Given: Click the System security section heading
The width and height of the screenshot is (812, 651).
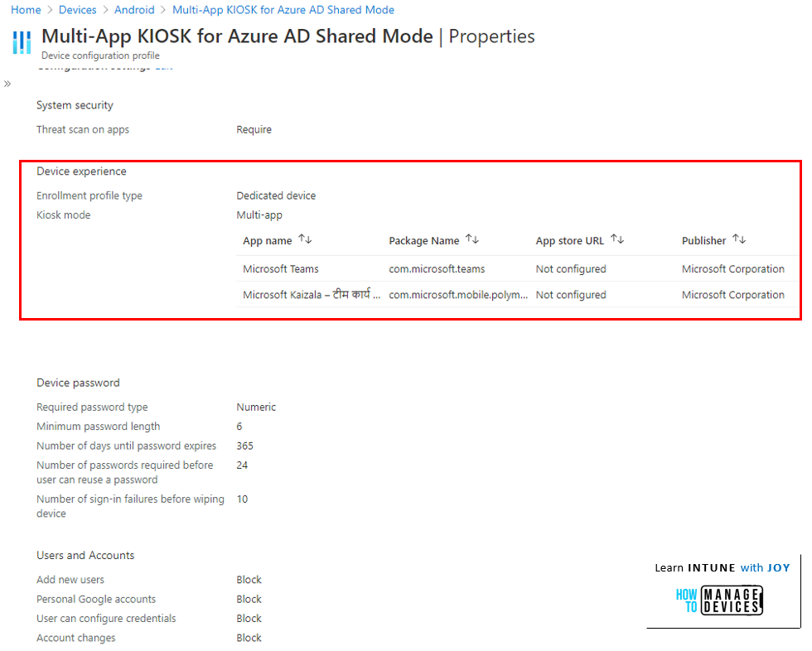Looking at the screenshot, I should (x=75, y=105).
